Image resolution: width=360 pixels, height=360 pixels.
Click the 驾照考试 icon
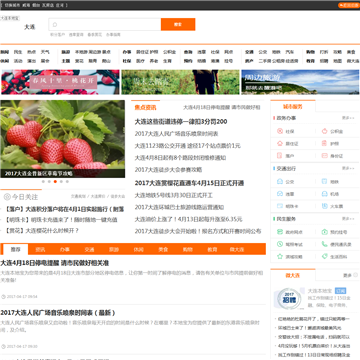(x=280, y=244)
